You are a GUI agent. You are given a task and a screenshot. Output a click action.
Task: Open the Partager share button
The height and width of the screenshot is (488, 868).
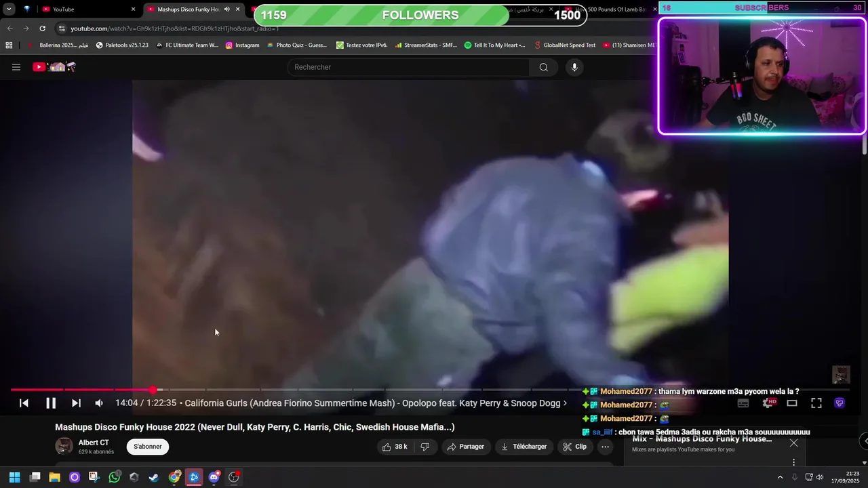(x=466, y=447)
